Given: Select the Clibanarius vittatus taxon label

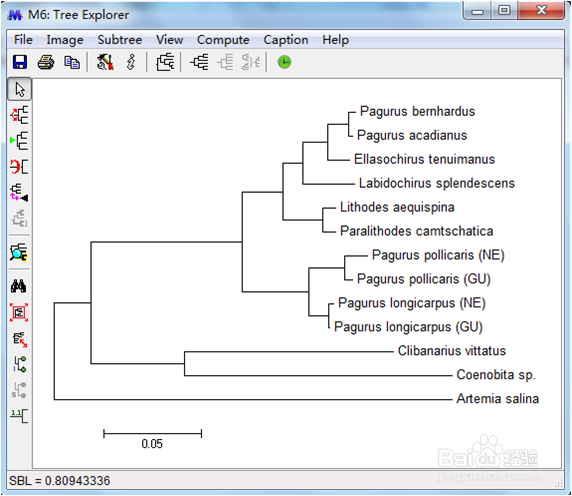Looking at the screenshot, I should pos(452,350).
